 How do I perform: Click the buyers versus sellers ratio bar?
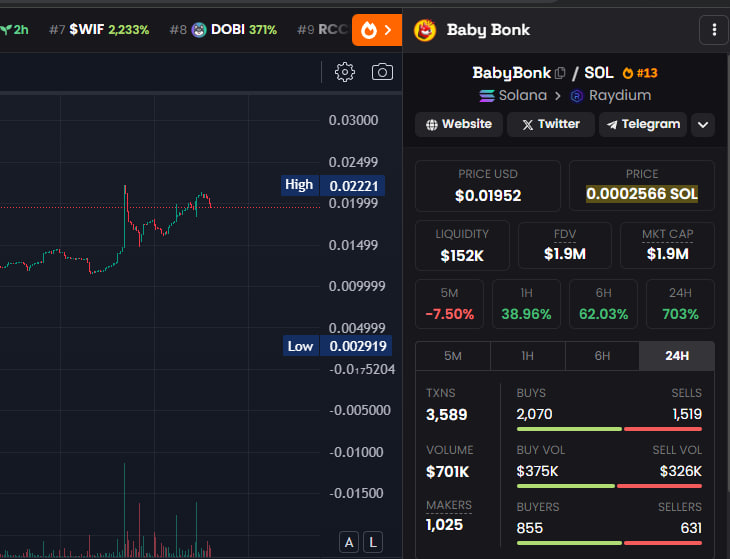pos(609,543)
